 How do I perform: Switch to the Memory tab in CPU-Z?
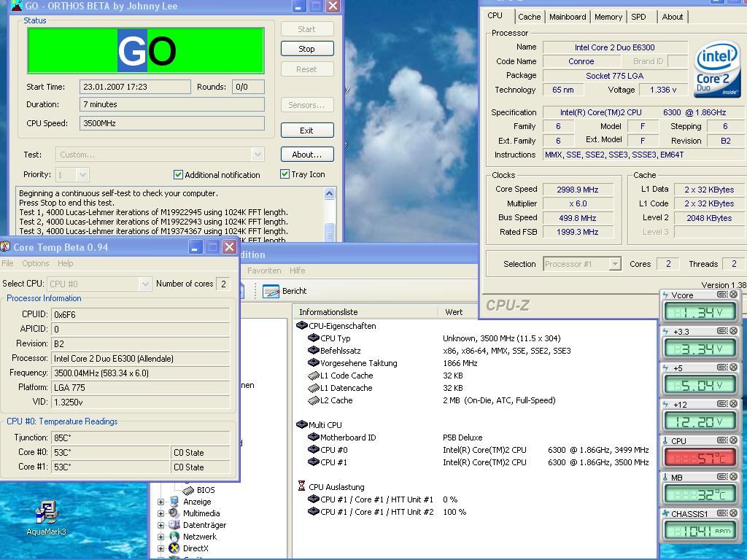[x=608, y=17]
